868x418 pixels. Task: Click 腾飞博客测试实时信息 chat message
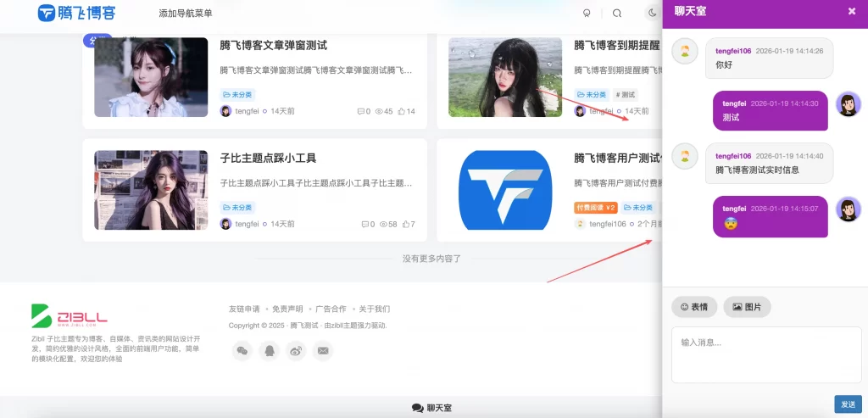coord(769,164)
